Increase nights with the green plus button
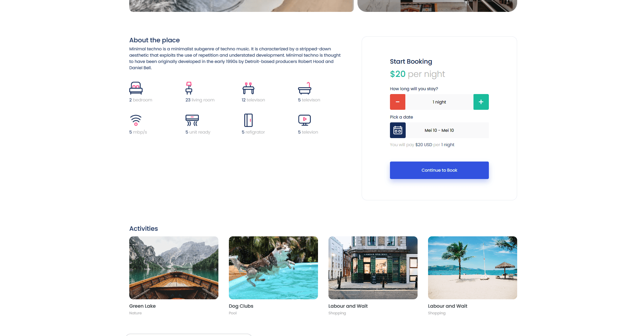 pos(481,102)
